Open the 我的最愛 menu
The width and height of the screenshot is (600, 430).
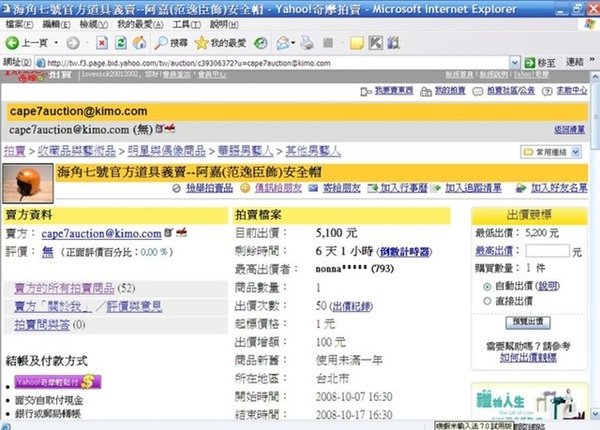pyautogui.click(x=140, y=24)
